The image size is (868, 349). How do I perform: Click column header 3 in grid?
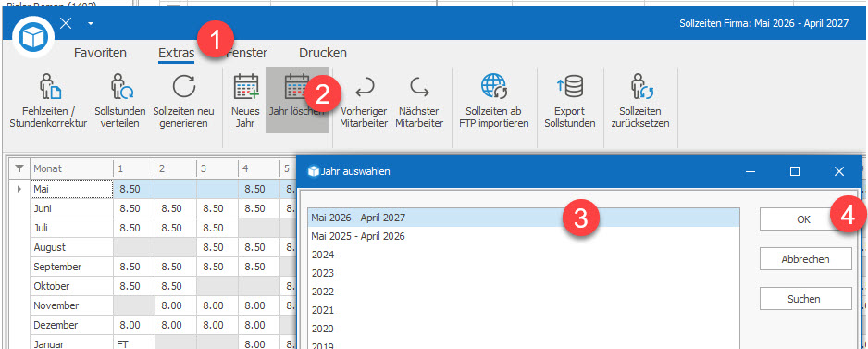coord(217,168)
